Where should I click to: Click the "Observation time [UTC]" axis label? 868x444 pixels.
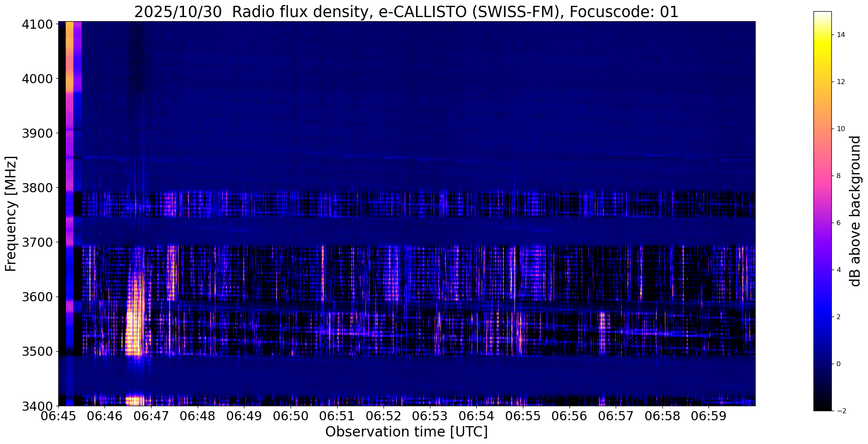click(x=406, y=432)
